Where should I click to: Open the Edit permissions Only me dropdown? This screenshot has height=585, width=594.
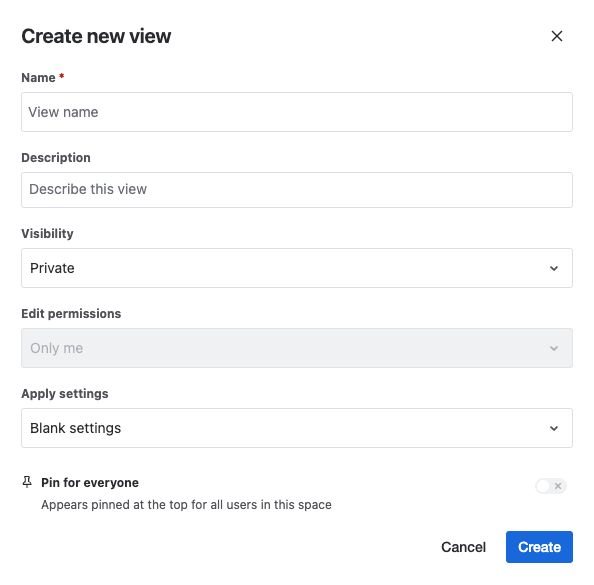click(x=297, y=348)
